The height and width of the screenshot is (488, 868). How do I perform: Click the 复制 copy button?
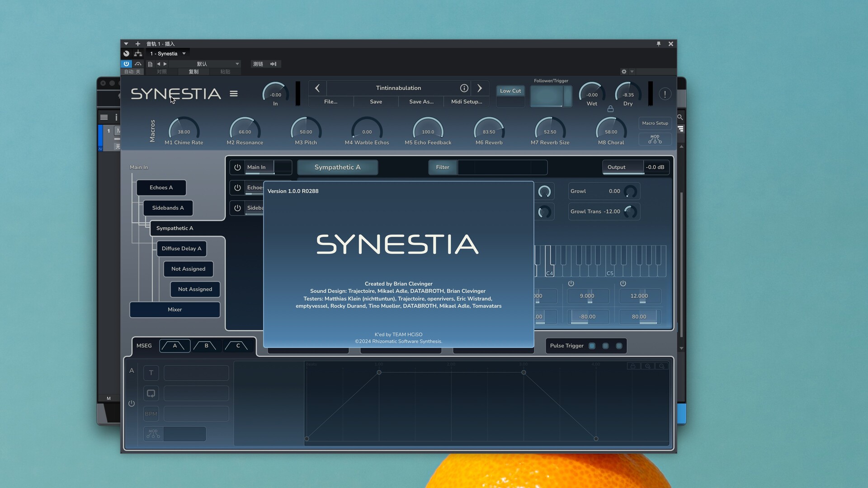click(x=193, y=72)
